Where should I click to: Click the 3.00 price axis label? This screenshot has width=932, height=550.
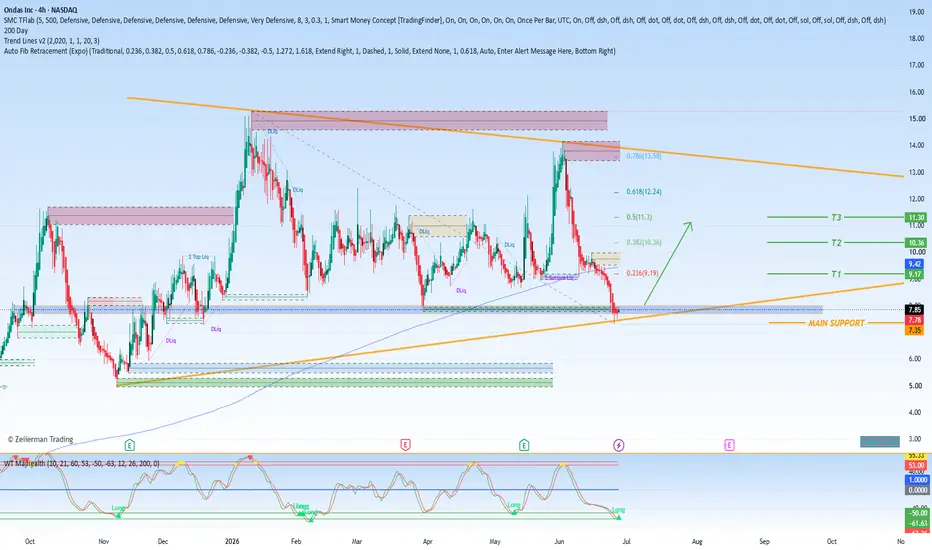[x=917, y=439]
